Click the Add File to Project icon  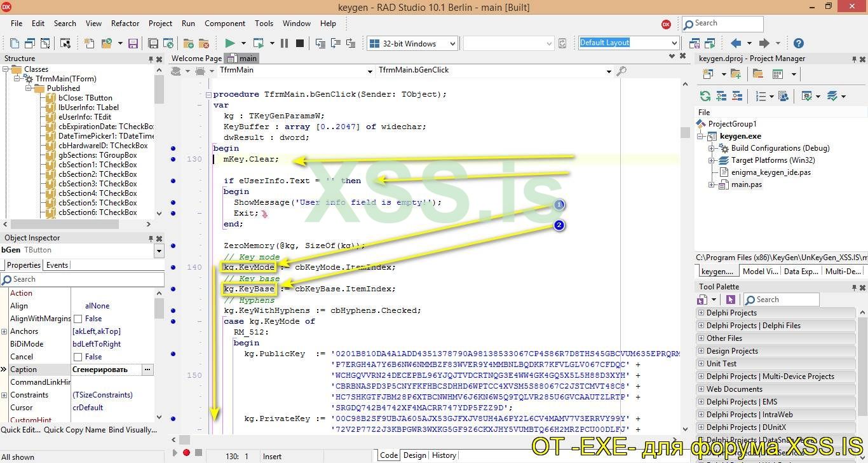pyautogui.click(x=189, y=43)
